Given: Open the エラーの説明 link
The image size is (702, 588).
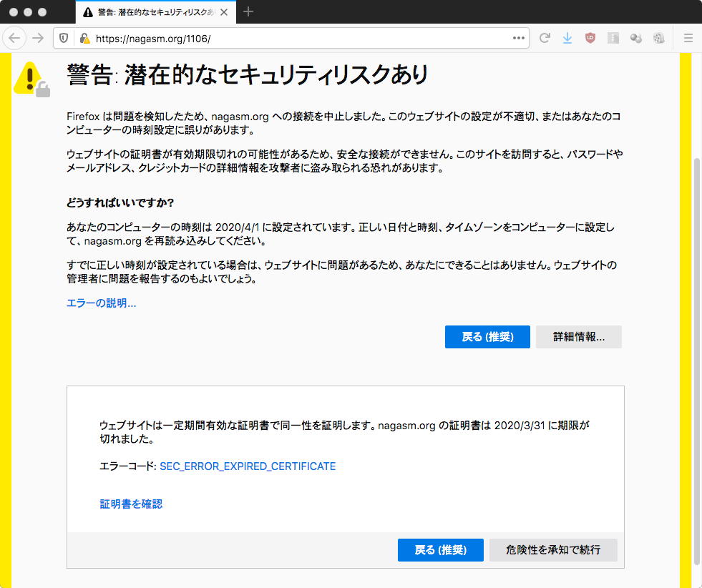Looking at the screenshot, I should (101, 303).
